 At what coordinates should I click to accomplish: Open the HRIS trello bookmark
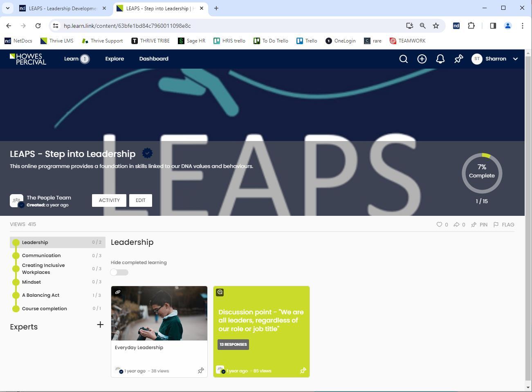coord(229,41)
